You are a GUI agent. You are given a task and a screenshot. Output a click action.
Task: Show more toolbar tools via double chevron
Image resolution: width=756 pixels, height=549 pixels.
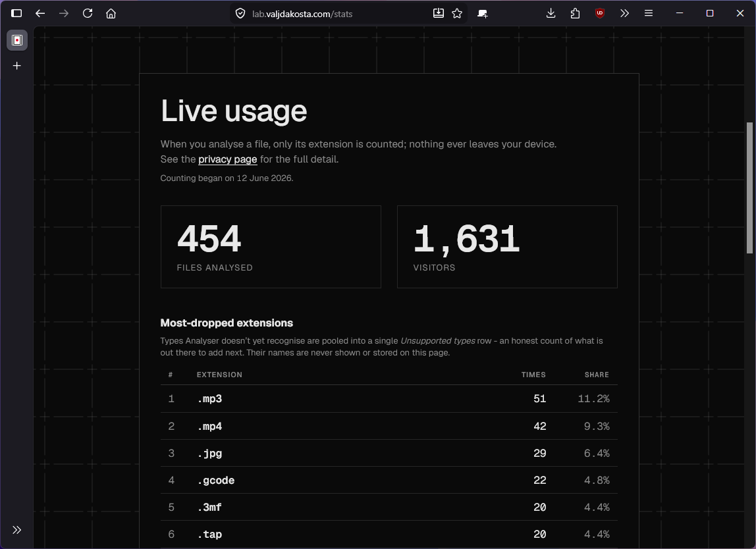[624, 14]
